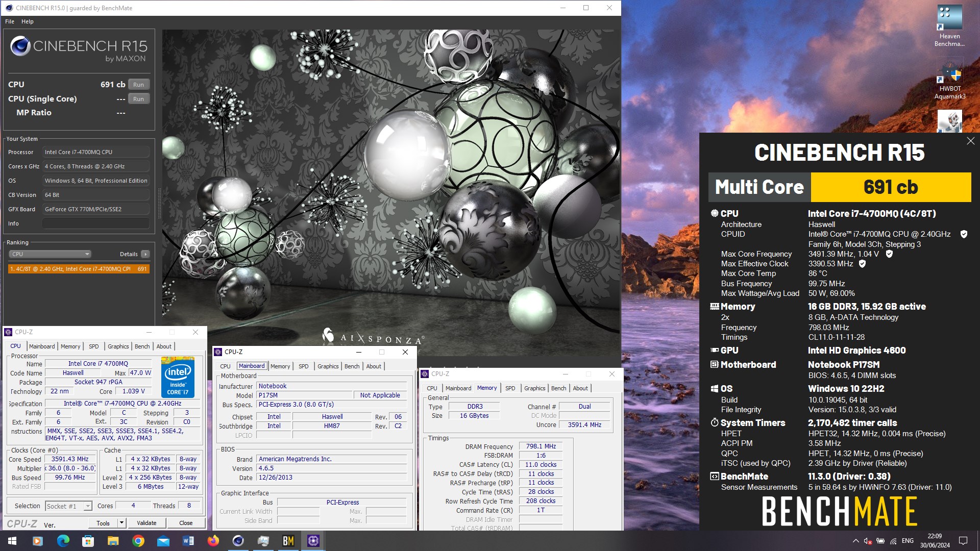The width and height of the screenshot is (980, 551).
Task: Click the Windows 10 22H2 text in BenchMate
Action: click(846, 388)
